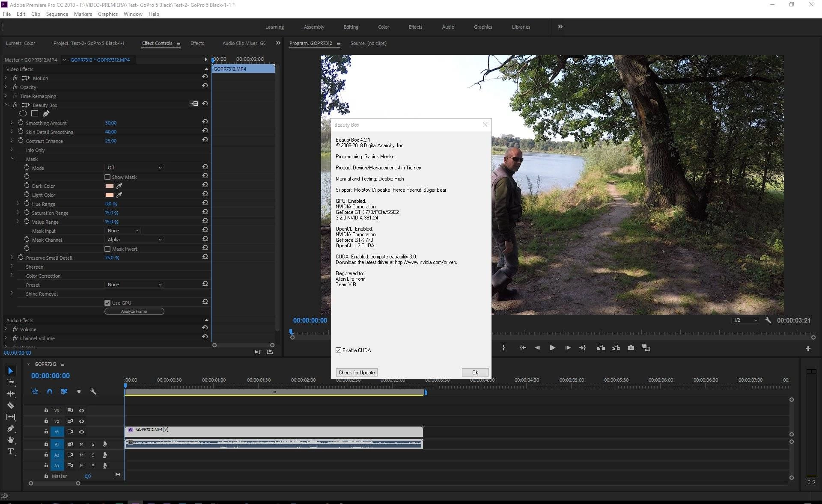
Task: Export frame with camera icon
Action: (x=631, y=348)
